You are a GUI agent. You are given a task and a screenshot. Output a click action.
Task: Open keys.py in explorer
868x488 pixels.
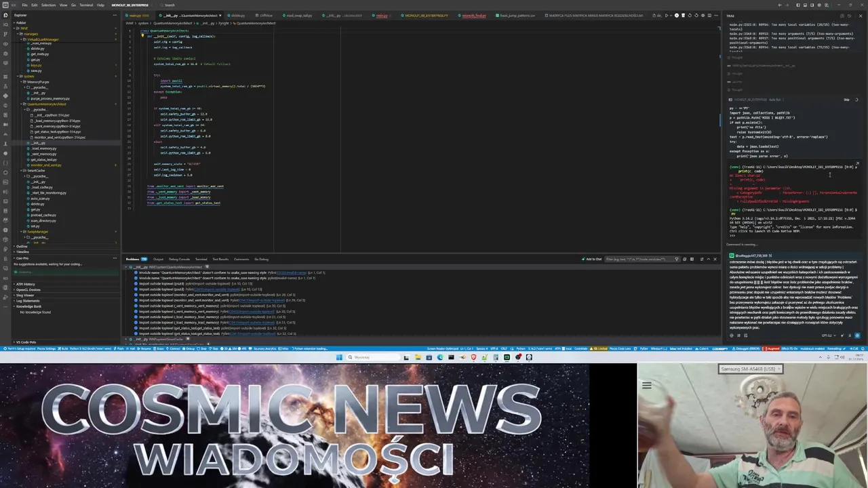(36, 65)
